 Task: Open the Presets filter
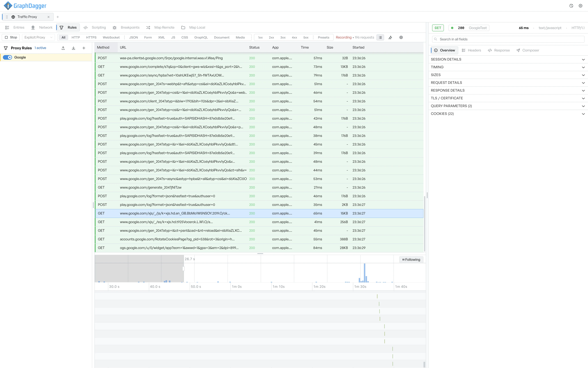323,38
